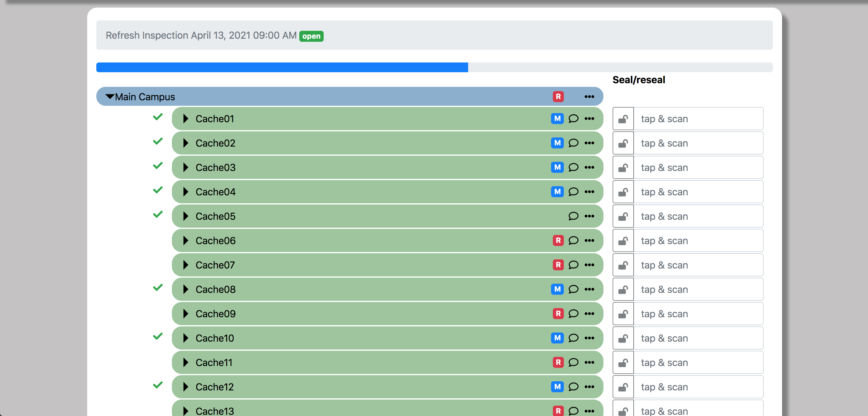Click the unlock icon beside Cache09
868x416 pixels.
(623, 314)
